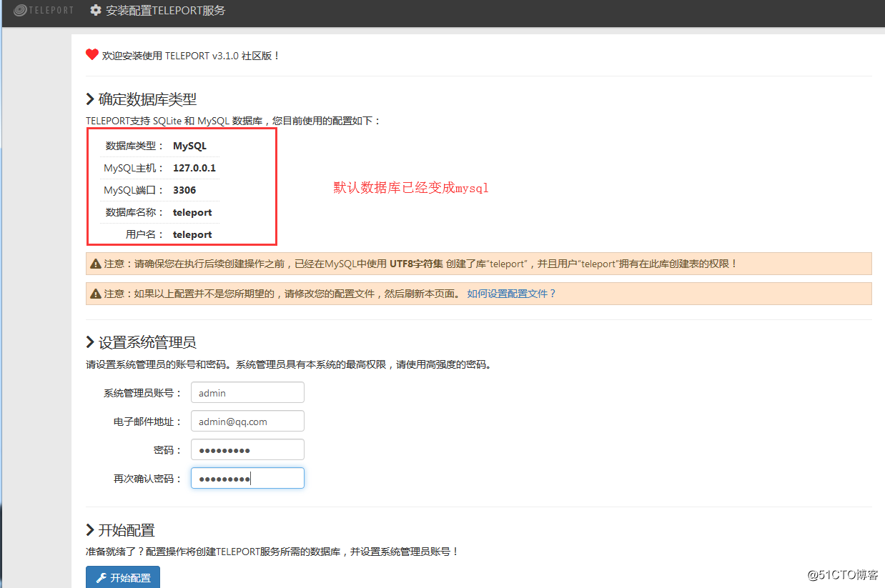The image size is (885, 588).
Task: Click the TELEPORT logo in header
Action: point(44,11)
